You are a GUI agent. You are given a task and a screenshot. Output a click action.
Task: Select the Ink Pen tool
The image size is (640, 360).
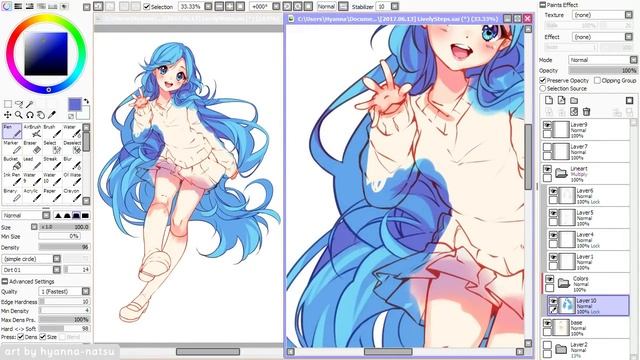[12, 179]
